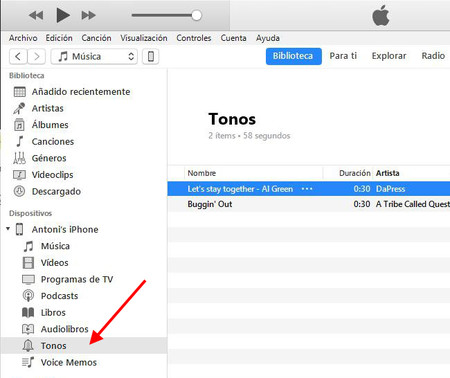Open the Edición menu

[x=59, y=38]
